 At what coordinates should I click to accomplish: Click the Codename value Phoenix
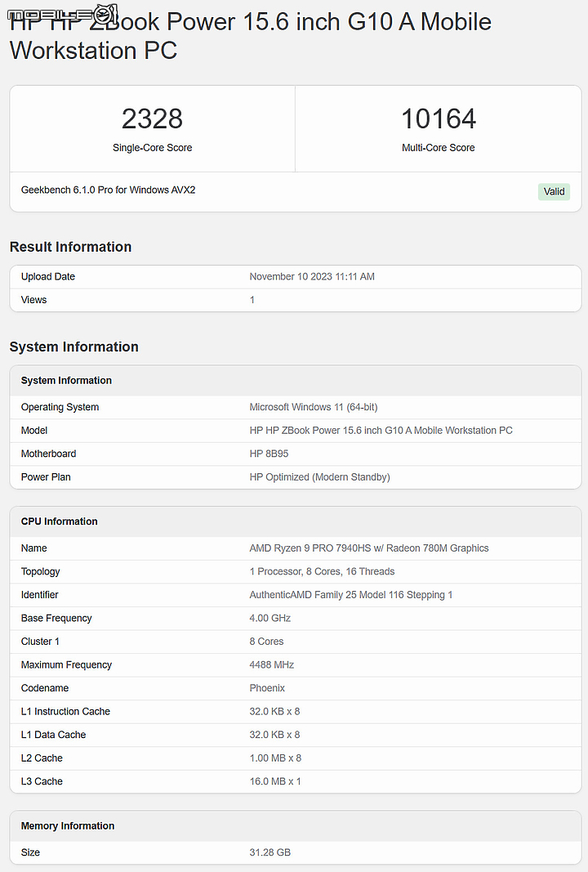267,688
